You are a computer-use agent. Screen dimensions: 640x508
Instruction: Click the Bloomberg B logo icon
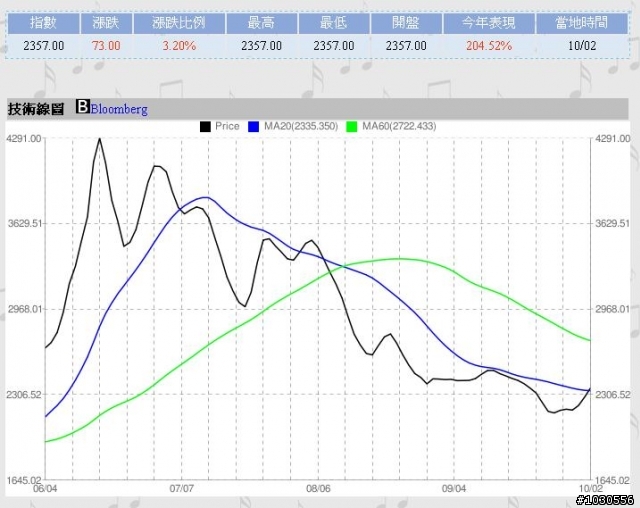click(82, 106)
